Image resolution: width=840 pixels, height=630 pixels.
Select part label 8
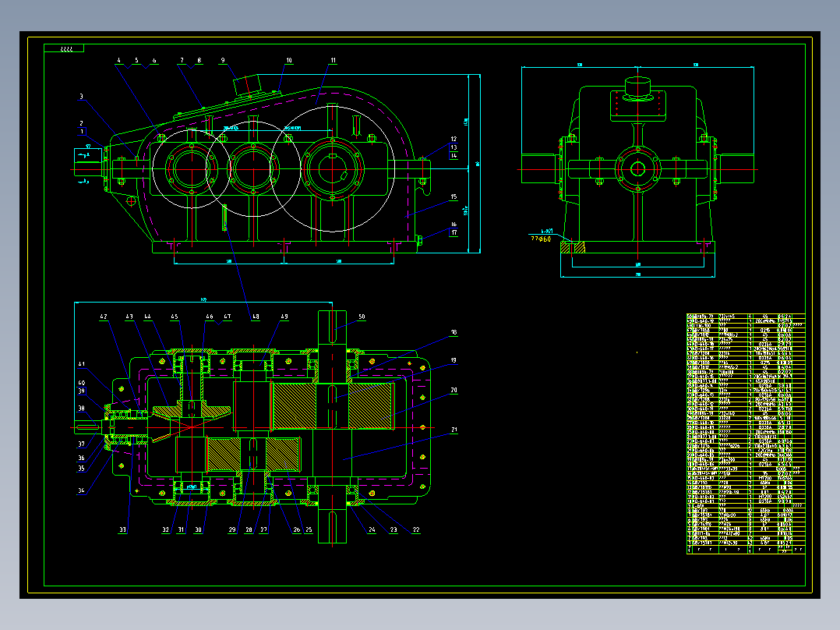pyautogui.click(x=199, y=61)
